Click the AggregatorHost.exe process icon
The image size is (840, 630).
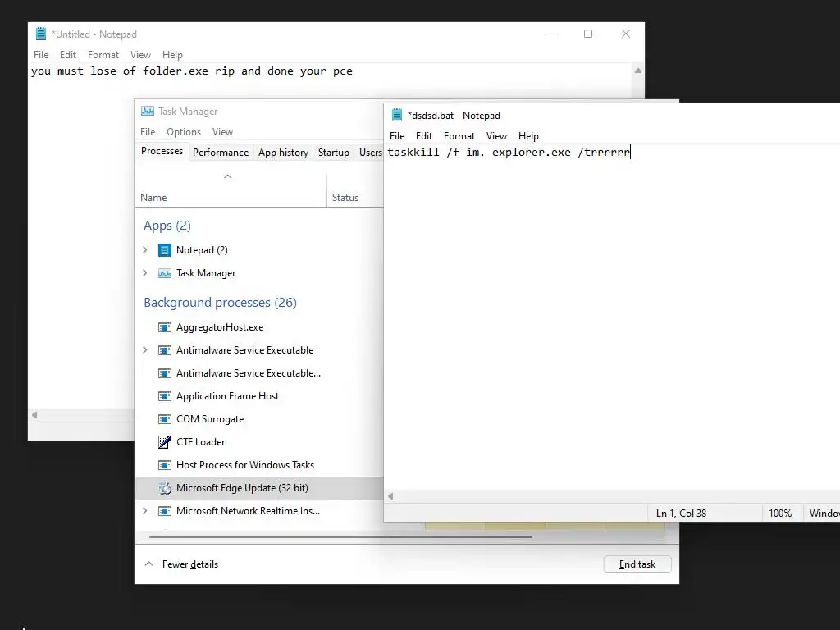pyautogui.click(x=164, y=327)
